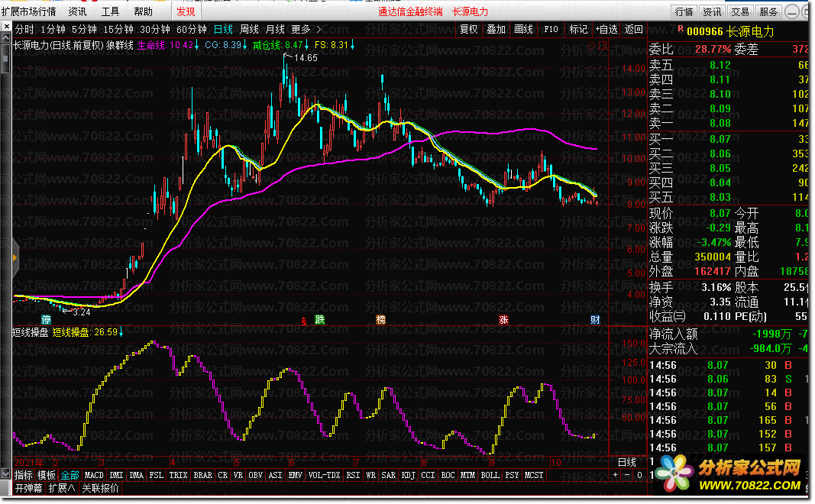Select the RSI indicator tab
Screen dimensions: 815x504
(x=354, y=475)
